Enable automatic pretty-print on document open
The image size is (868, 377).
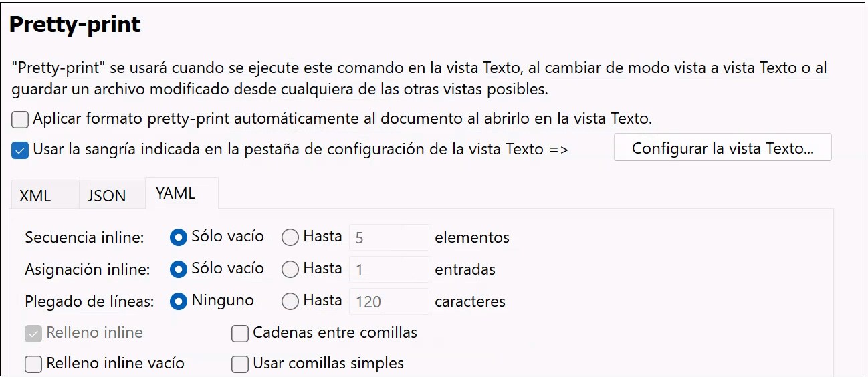point(20,120)
